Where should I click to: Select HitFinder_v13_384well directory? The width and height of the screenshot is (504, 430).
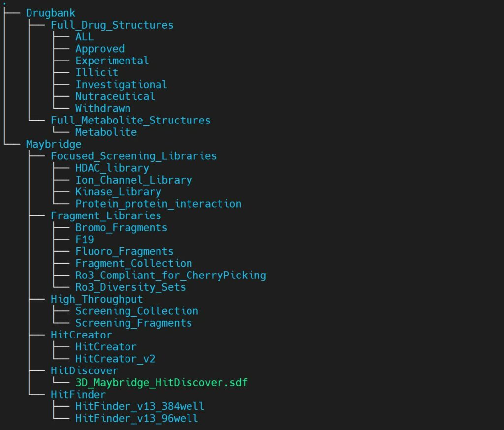click(x=139, y=406)
